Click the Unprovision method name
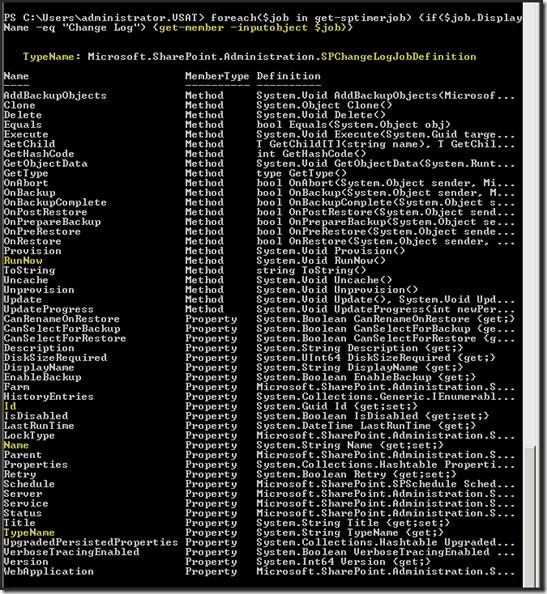This screenshot has width=547, height=594. tap(39, 290)
